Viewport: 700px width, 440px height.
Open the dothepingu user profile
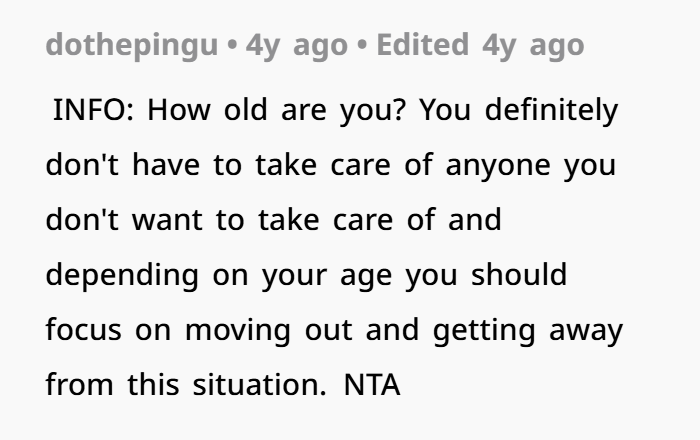click(131, 46)
